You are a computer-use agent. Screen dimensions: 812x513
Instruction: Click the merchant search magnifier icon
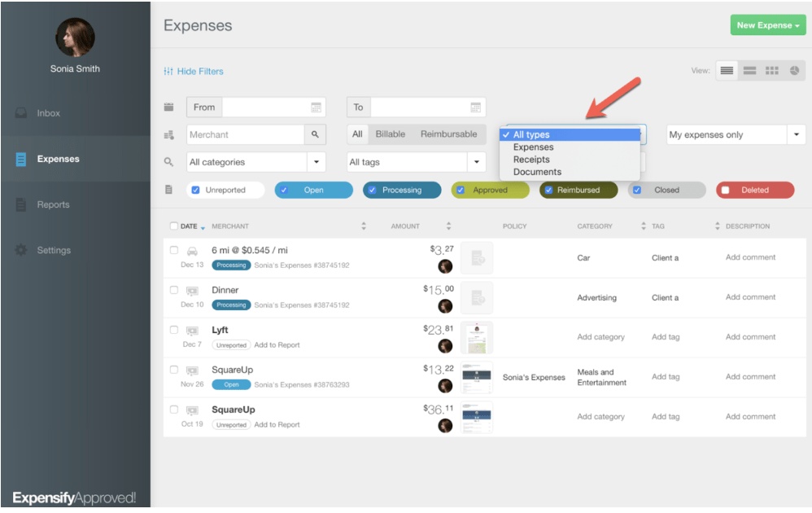pyautogui.click(x=315, y=135)
